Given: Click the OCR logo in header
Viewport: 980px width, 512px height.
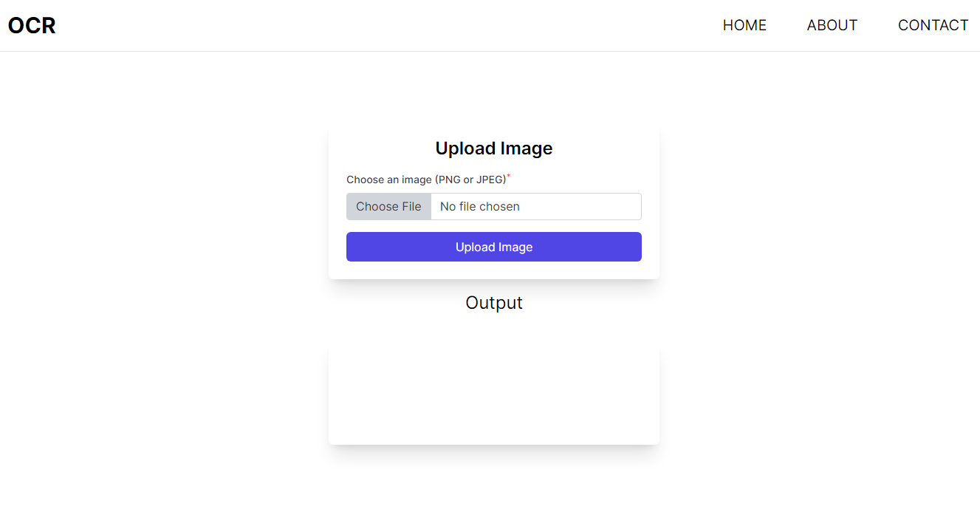Looking at the screenshot, I should click(32, 26).
